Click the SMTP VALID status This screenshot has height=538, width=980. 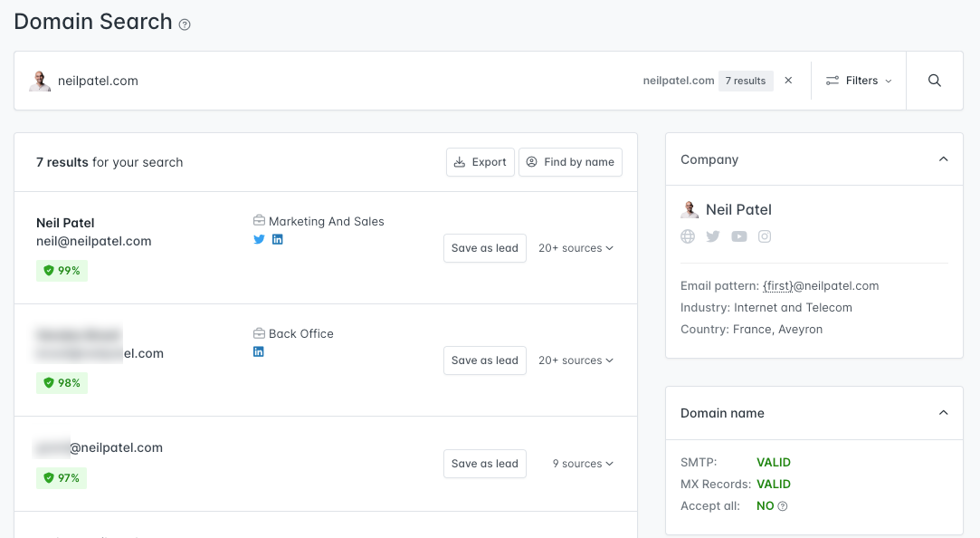pos(774,462)
